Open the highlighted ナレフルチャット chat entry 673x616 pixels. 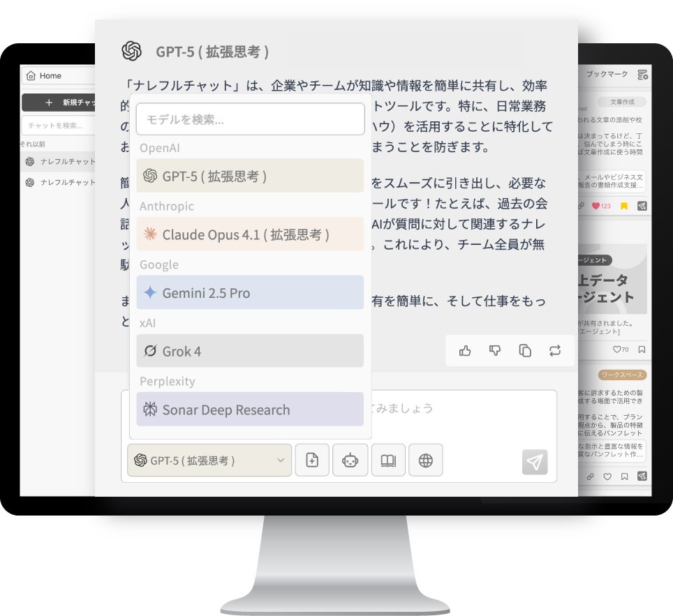coord(57,162)
